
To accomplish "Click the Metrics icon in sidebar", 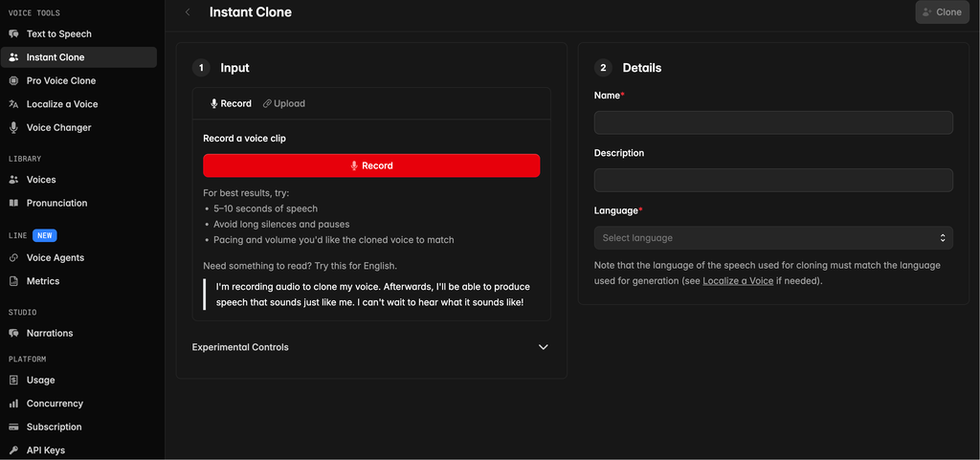I will click(13, 282).
